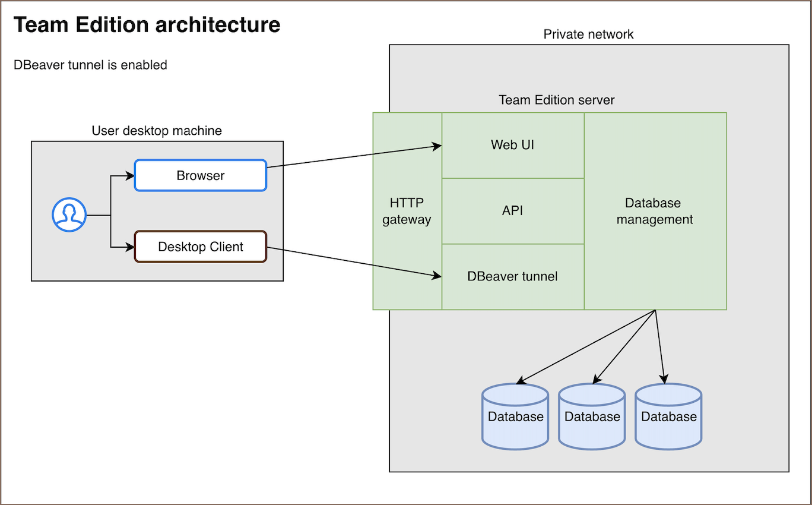Click the "Private network" label
This screenshot has height=505, width=812.
pos(589,34)
